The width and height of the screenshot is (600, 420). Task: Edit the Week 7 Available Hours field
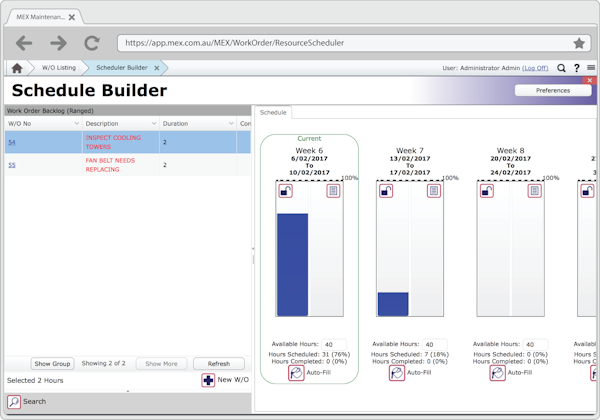pos(434,344)
